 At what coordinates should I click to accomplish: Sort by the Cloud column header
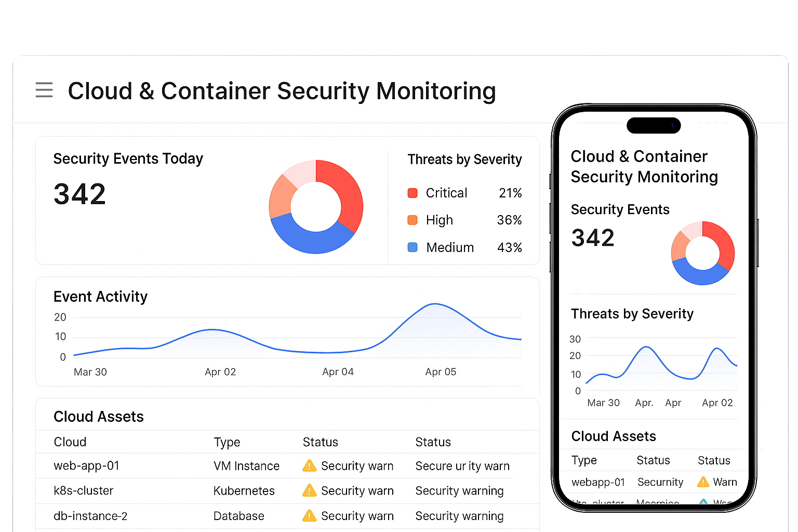(70, 442)
